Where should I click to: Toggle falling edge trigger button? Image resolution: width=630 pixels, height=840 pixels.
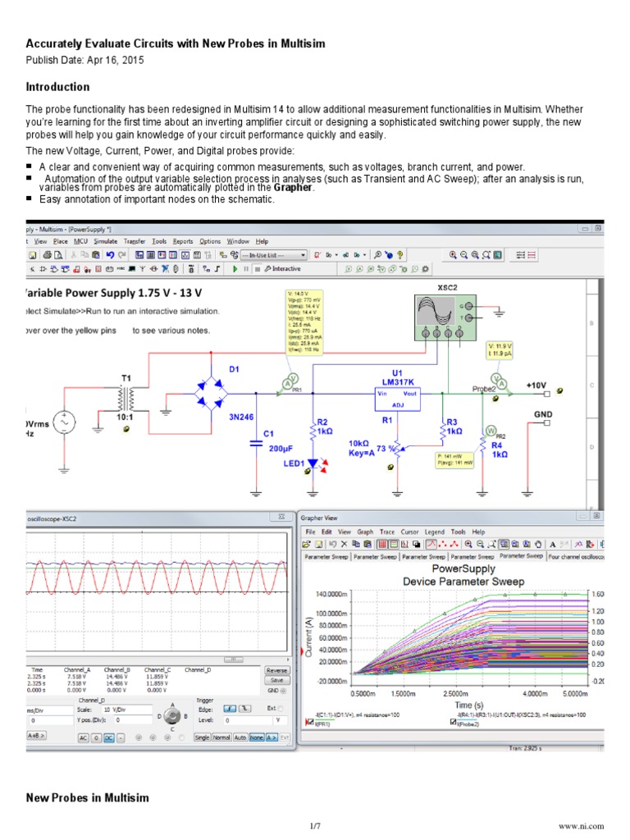[244, 709]
